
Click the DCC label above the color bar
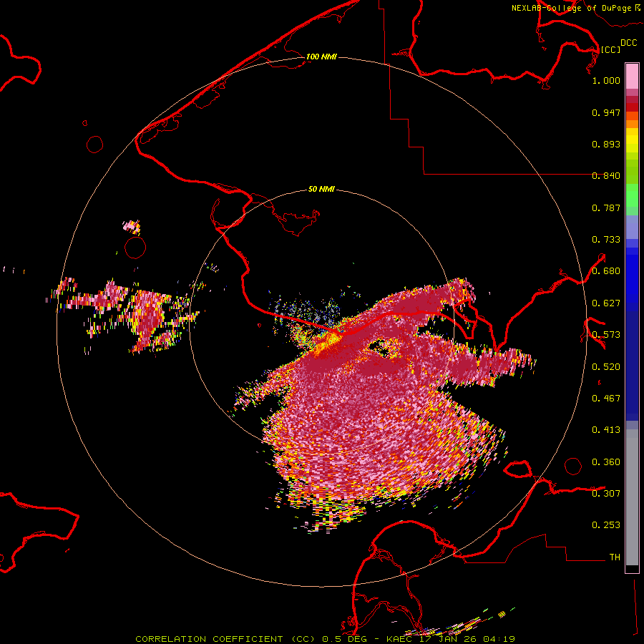point(628,43)
